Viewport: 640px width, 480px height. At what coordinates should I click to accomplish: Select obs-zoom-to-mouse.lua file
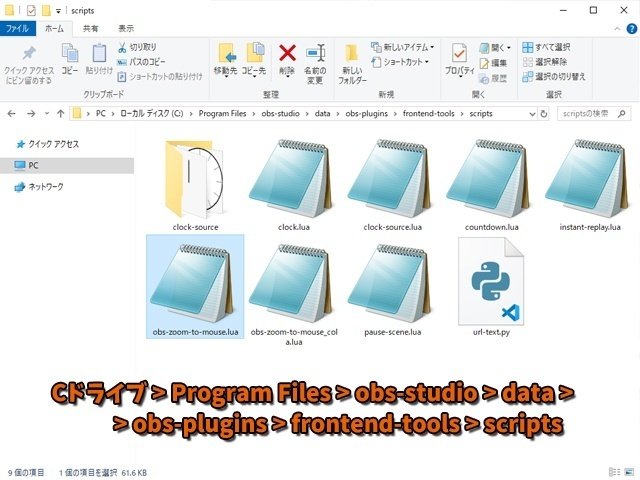pyautogui.click(x=195, y=287)
